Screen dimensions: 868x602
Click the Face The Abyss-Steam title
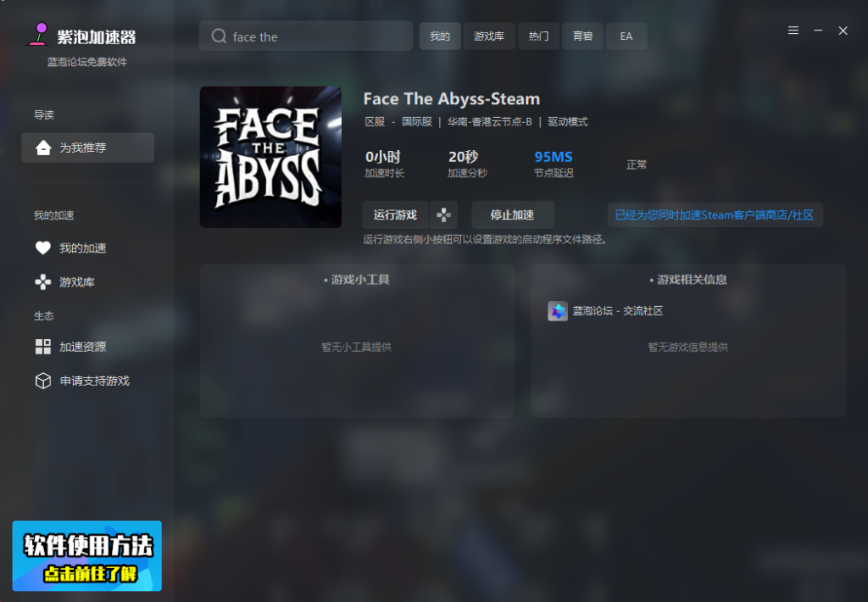452,98
